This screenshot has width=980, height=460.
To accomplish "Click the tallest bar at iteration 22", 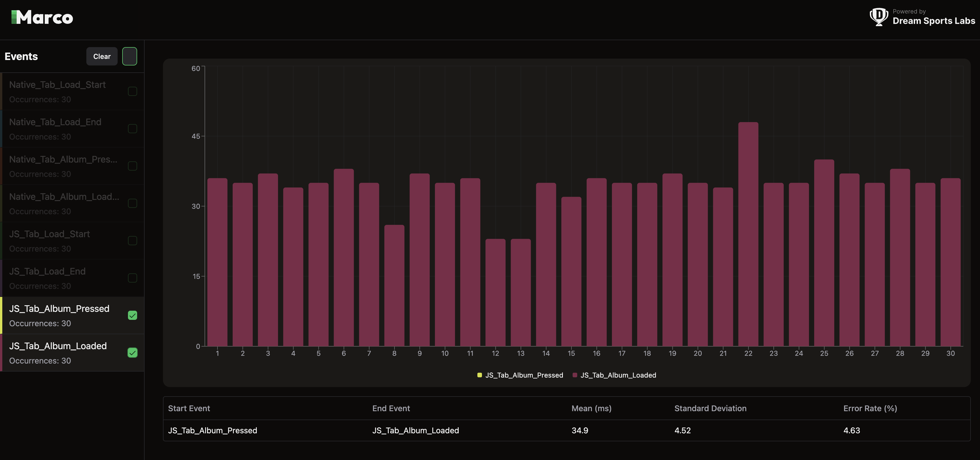I will click(748, 234).
